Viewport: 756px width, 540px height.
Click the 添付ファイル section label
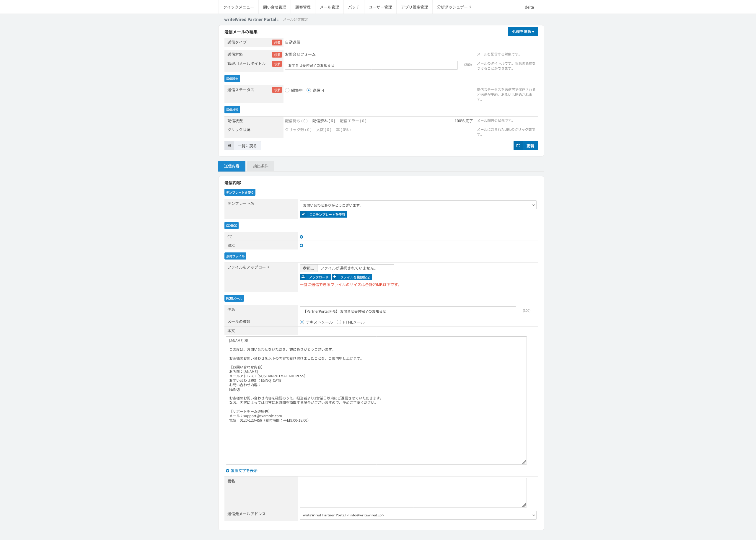click(235, 256)
